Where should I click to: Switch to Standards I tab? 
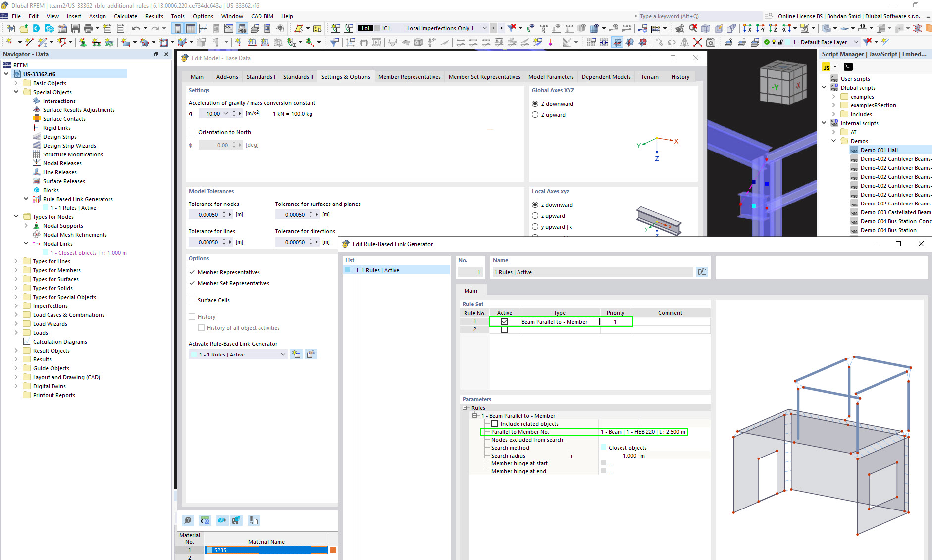click(x=260, y=77)
